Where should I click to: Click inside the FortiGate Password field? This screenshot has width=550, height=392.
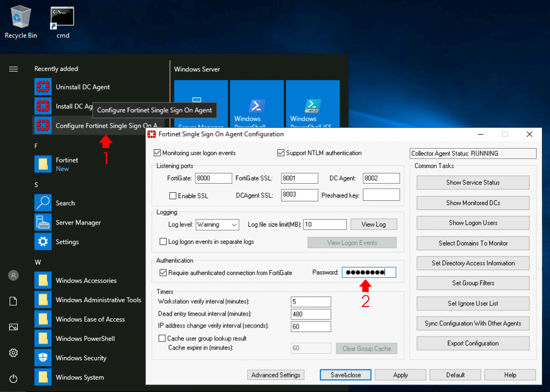tap(368, 272)
